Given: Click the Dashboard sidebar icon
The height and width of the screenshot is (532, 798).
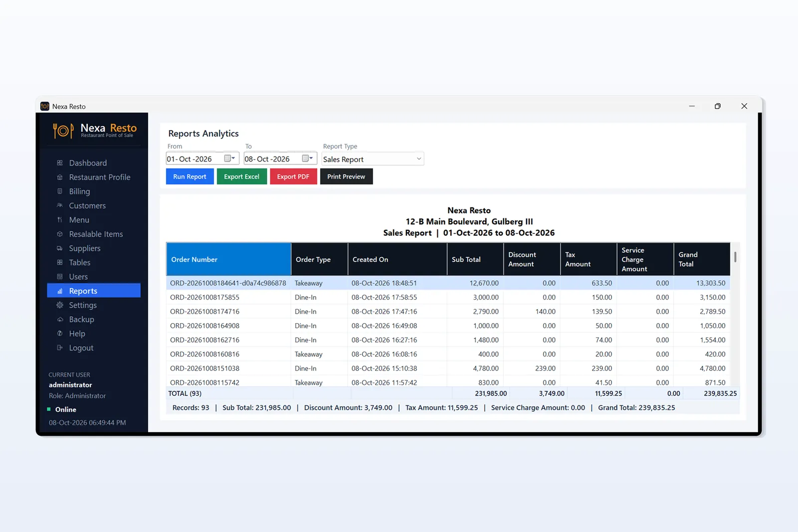Looking at the screenshot, I should coord(60,163).
